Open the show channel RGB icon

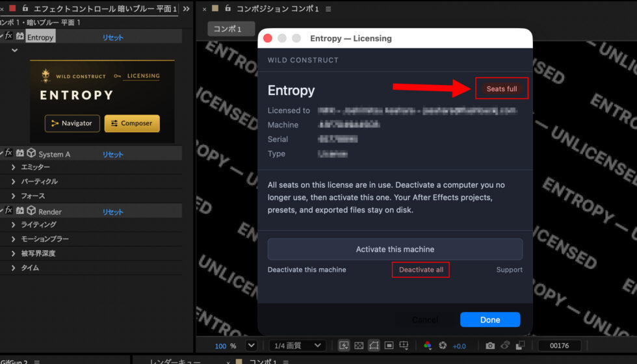tap(428, 345)
